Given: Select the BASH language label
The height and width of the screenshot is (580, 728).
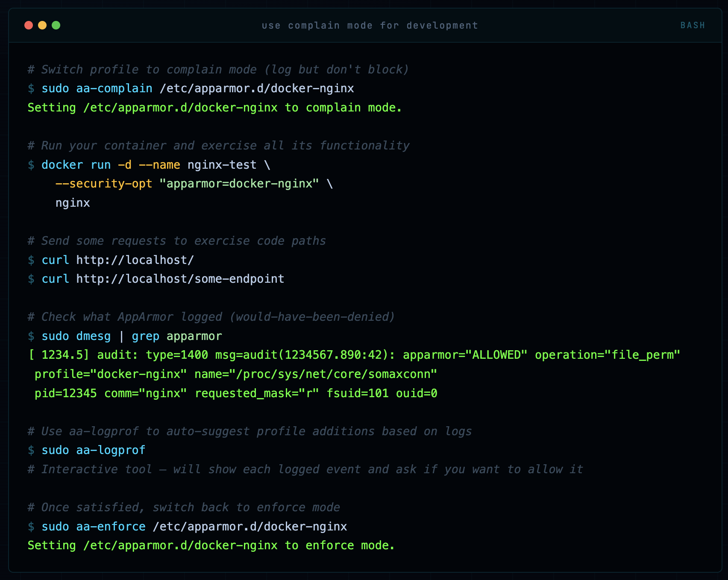Looking at the screenshot, I should [693, 25].
